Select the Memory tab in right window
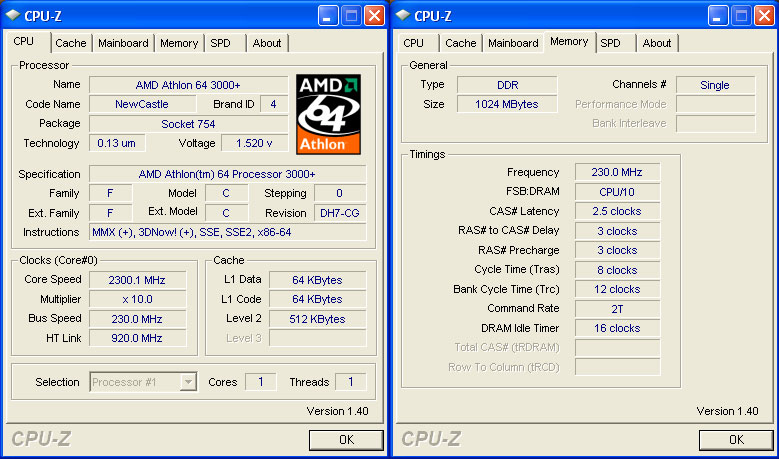 (569, 42)
